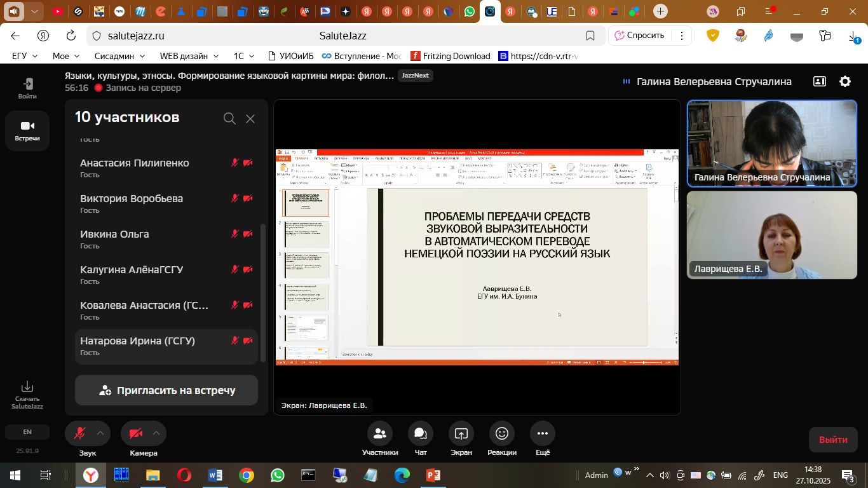
Task: Search participants with the magnifier icon
Action: [x=229, y=119]
